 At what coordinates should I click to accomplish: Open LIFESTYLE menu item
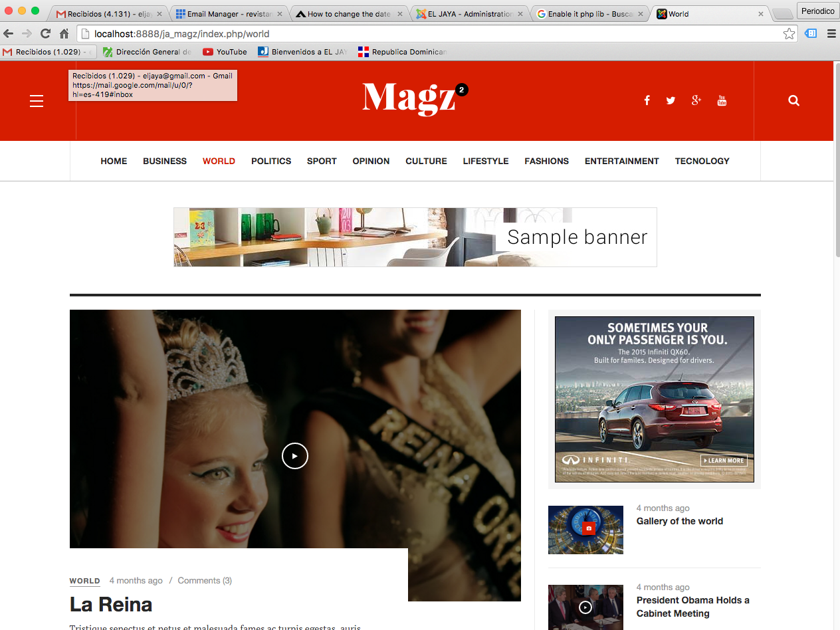pos(486,161)
